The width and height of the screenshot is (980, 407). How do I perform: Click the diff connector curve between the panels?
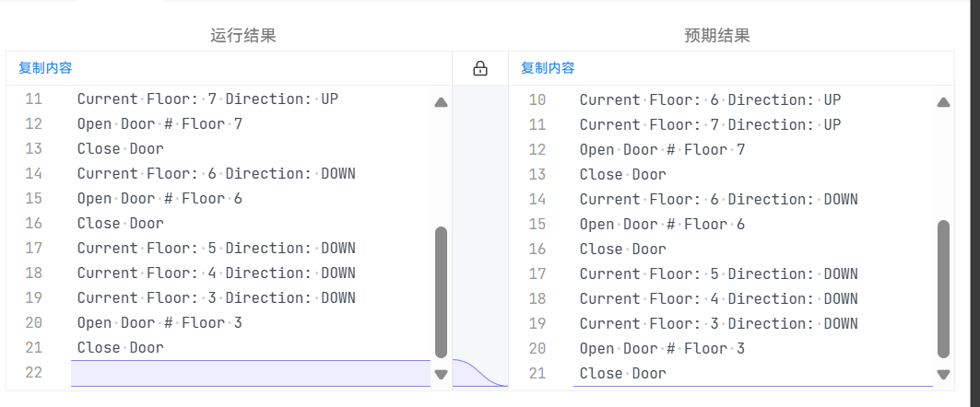(x=479, y=373)
